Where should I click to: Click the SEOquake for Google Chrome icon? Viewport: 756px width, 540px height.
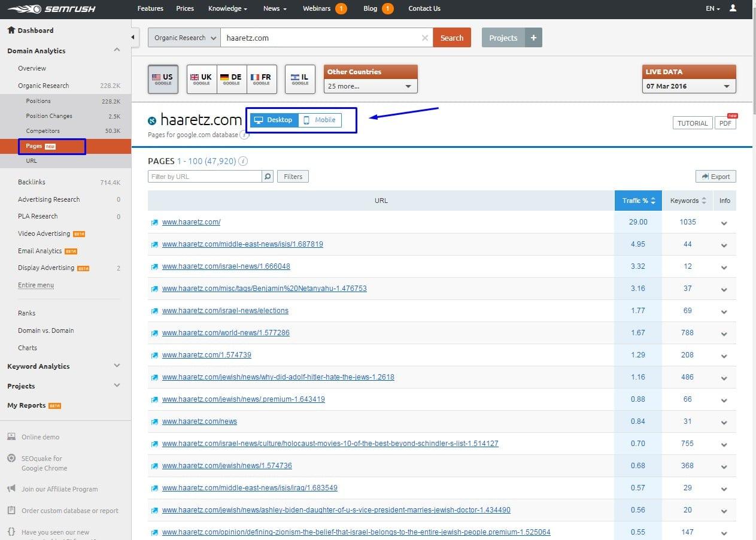point(11,459)
